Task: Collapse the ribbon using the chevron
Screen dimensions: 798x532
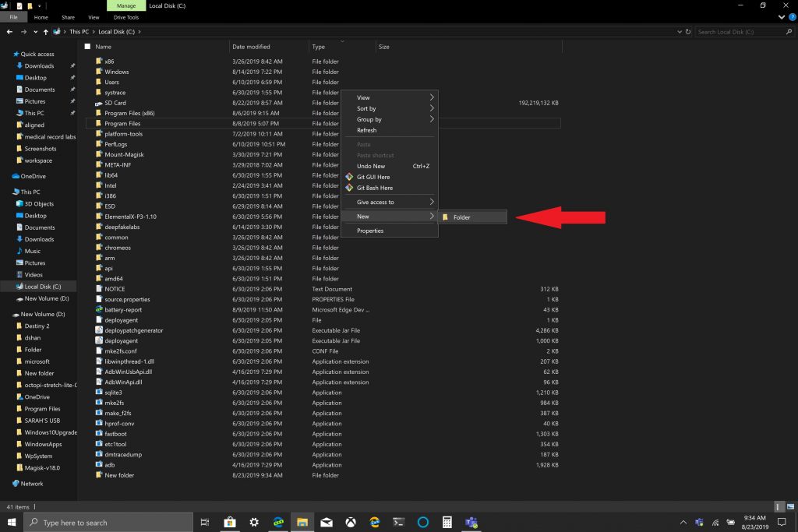Action: pos(783,17)
